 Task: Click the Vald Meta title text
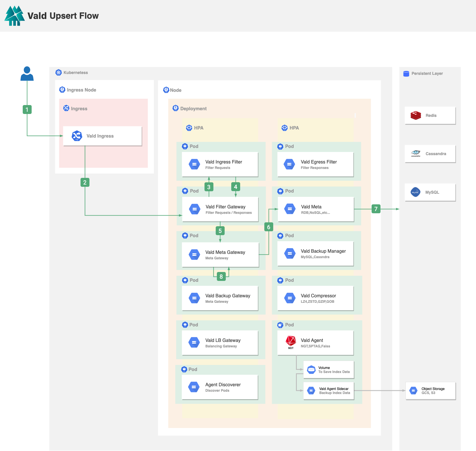click(311, 207)
